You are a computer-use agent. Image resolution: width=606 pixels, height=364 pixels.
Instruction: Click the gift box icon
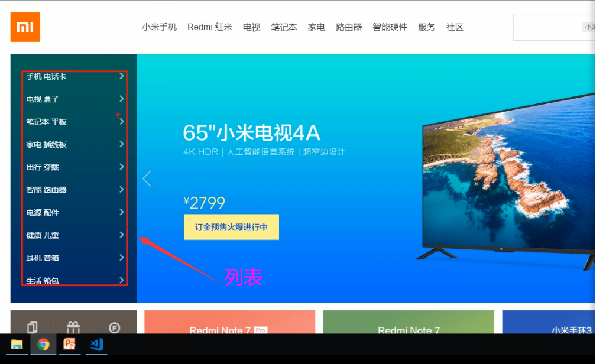coord(73,328)
